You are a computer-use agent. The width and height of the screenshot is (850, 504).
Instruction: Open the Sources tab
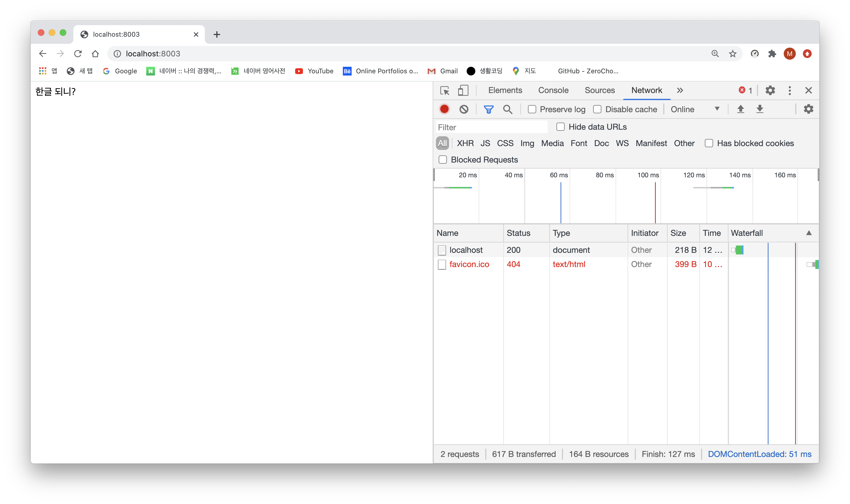(x=599, y=90)
